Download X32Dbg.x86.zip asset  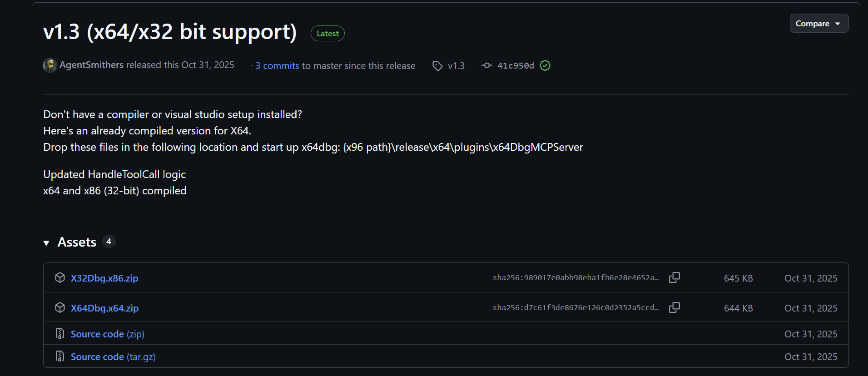click(x=104, y=278)
